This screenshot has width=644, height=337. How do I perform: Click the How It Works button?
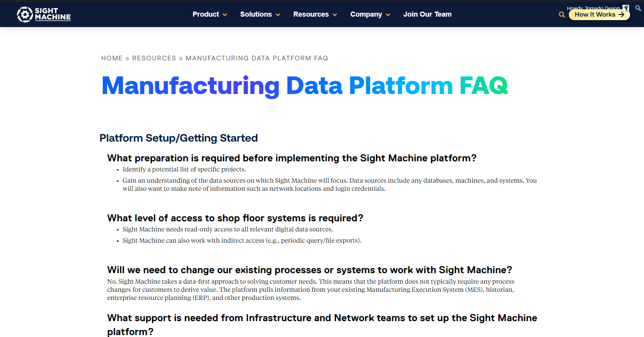pos(599,15)
